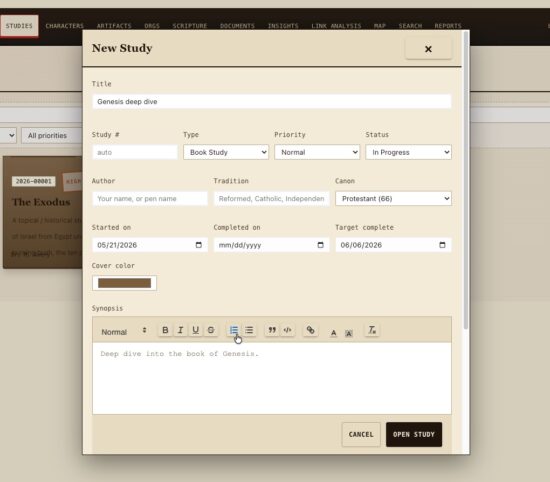Go to the Artifacts tab
The width and height of the screenshot is (550, 482).
click(114, 26)
